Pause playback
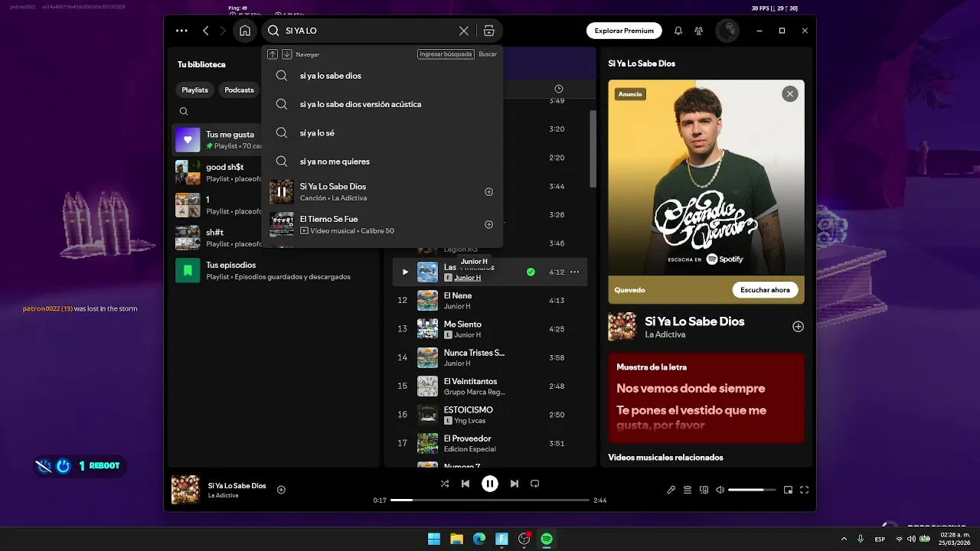The image size is (980, 551). click(490, 484)
